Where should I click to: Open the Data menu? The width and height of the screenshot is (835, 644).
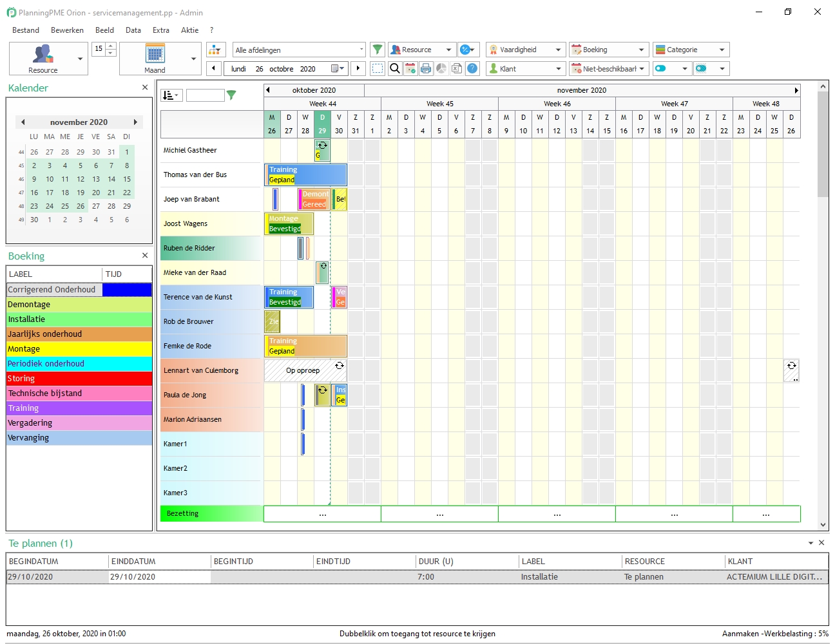[x=133, y=30]
